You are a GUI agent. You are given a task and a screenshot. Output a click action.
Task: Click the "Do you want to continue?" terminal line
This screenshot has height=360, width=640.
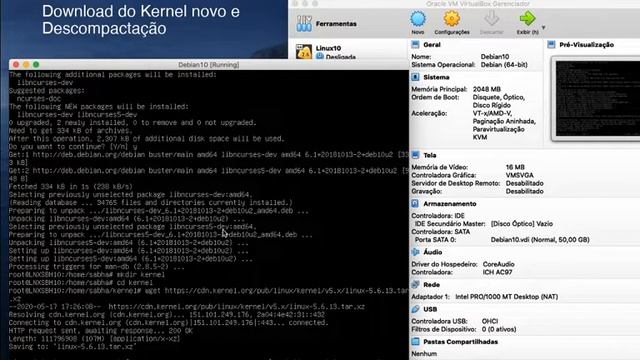click(73, 147)
